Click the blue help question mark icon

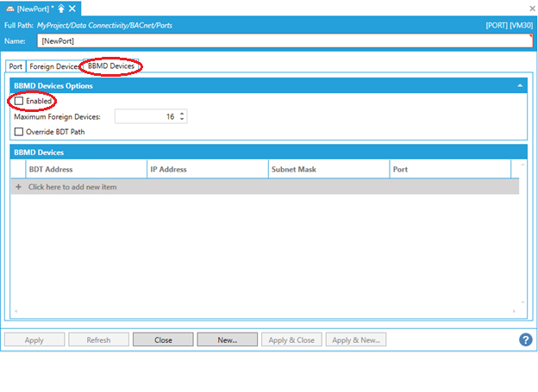(x=525, y=339)
